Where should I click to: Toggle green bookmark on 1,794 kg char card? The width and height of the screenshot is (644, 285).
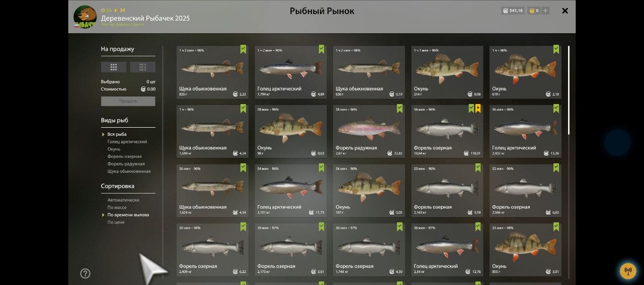click(x=321, y=49)
